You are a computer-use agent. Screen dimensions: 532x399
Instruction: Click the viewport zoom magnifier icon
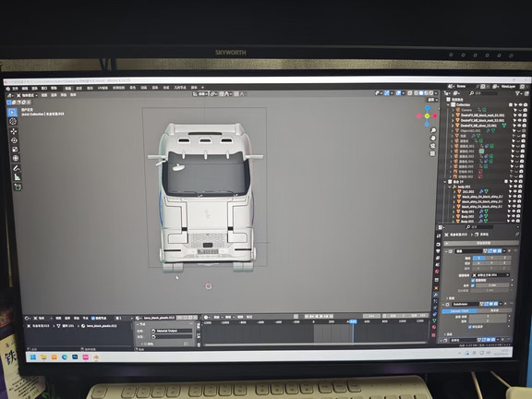[x=433, y=130]
